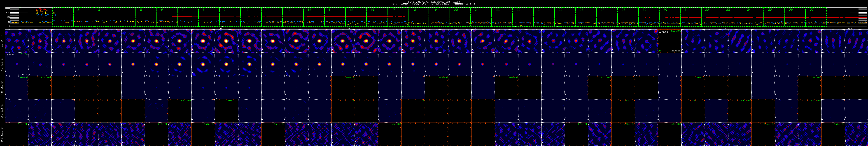Screen dimensions: 868x146
Task: Open the black tile marked 1.11E+03
Action: pos(413,111)
